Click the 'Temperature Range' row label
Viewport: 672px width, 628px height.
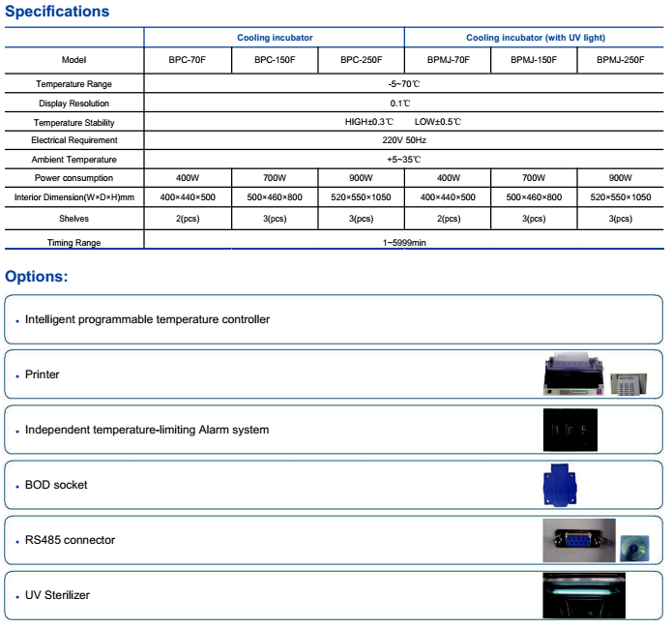pyautogui.click(x=73, y=84)
